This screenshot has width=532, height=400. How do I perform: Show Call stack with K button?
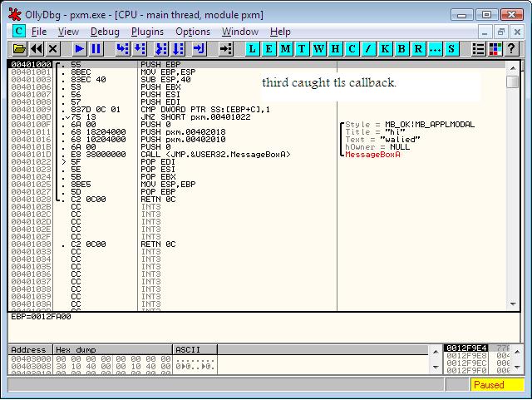[385, 49]
